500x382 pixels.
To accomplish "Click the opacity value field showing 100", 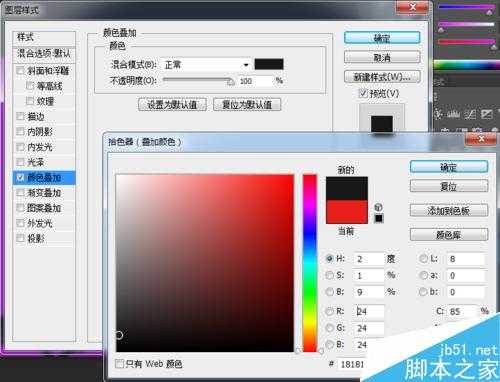I will [256, 81].
